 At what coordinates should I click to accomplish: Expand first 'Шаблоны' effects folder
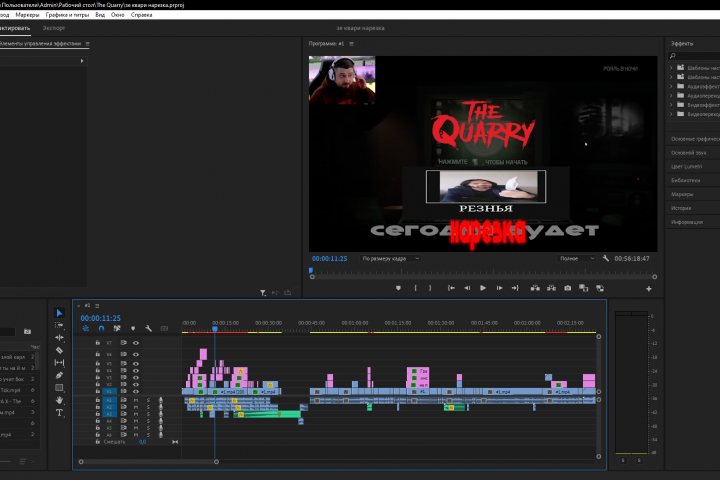point(671,68)
